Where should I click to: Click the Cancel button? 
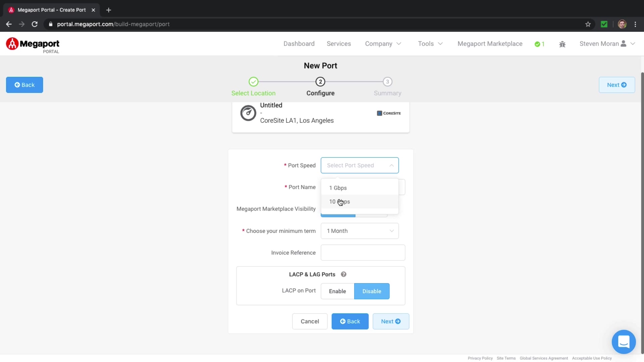(x=310, y=321)
